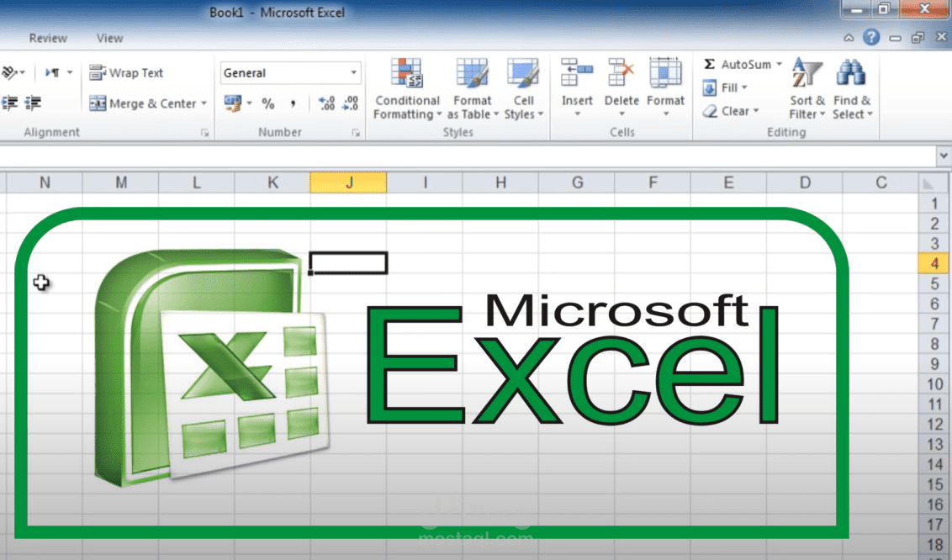
Task: Click the Increase Decimal icon
Action: tap(326, 103)
